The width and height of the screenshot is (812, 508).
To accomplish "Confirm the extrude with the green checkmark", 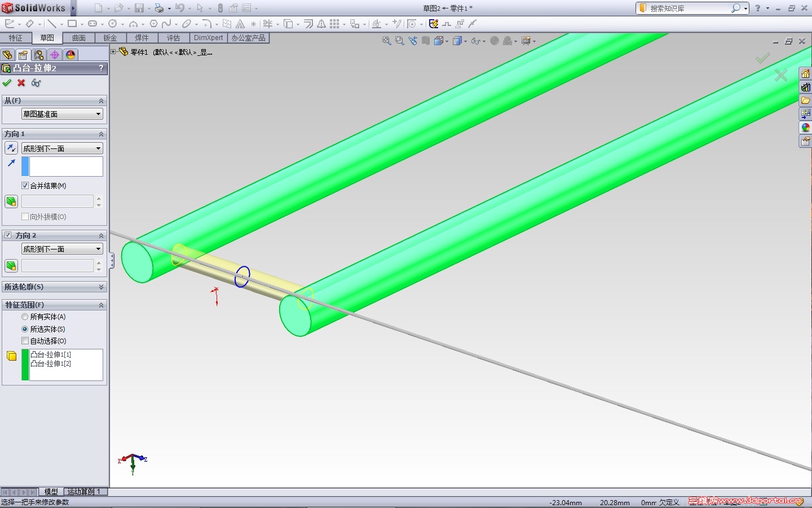I will [7, 83].
